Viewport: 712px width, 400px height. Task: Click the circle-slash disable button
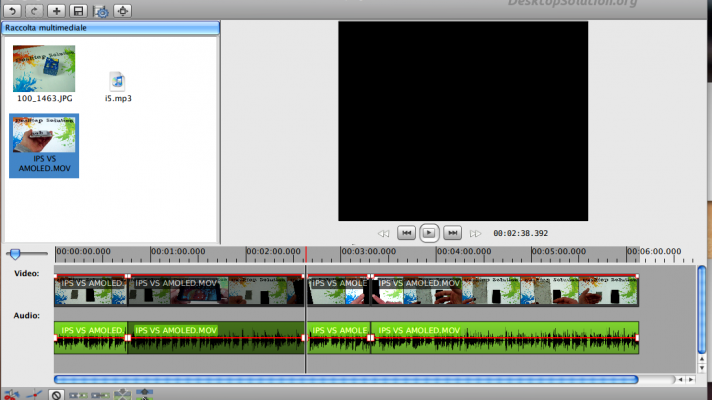[56, 395]
